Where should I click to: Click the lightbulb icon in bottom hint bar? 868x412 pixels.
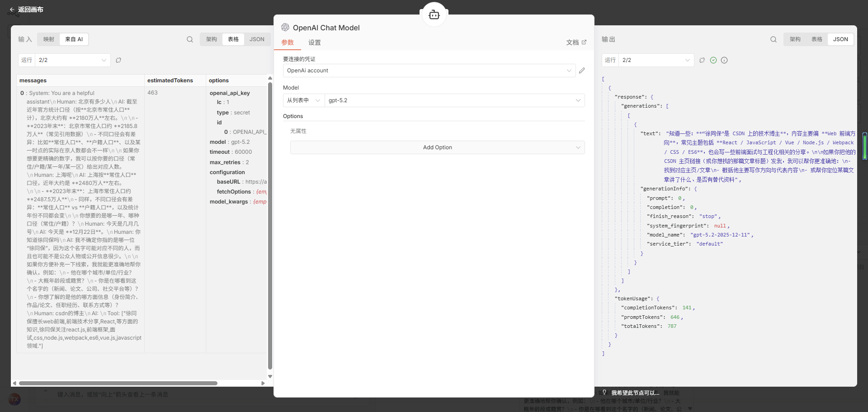tap(604, 393)
